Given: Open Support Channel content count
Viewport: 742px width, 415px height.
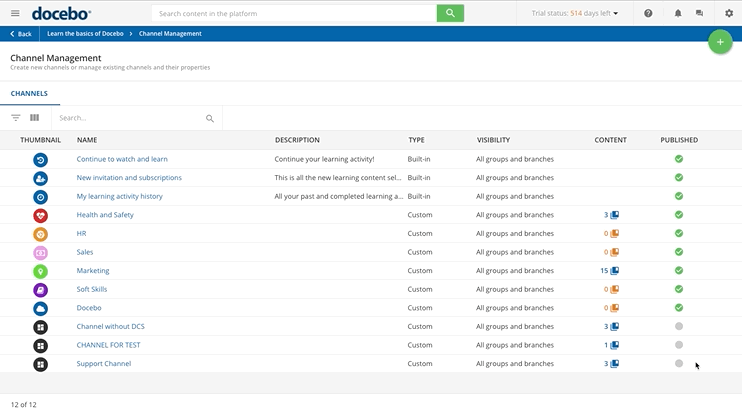Looking at the screenshot, I should pos(611,363).
